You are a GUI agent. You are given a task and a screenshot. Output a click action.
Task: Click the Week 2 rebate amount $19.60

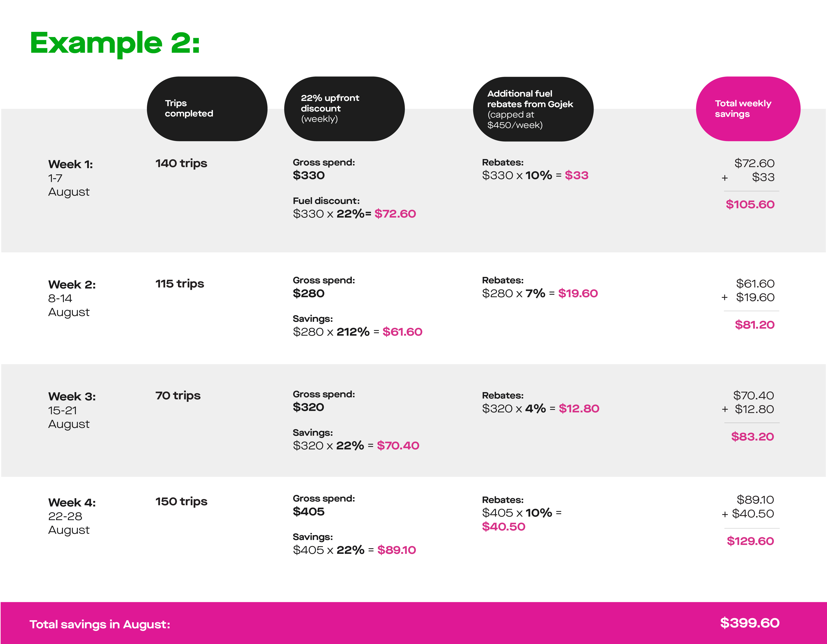tap(578, 293)
